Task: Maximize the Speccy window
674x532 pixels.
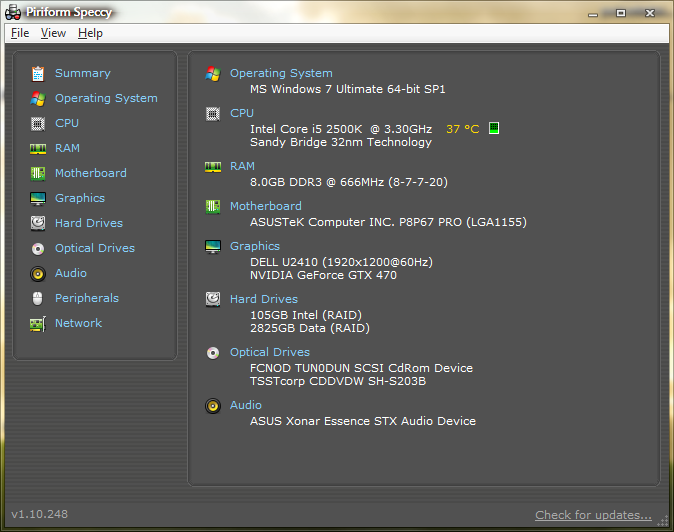Action: [621, 13]
